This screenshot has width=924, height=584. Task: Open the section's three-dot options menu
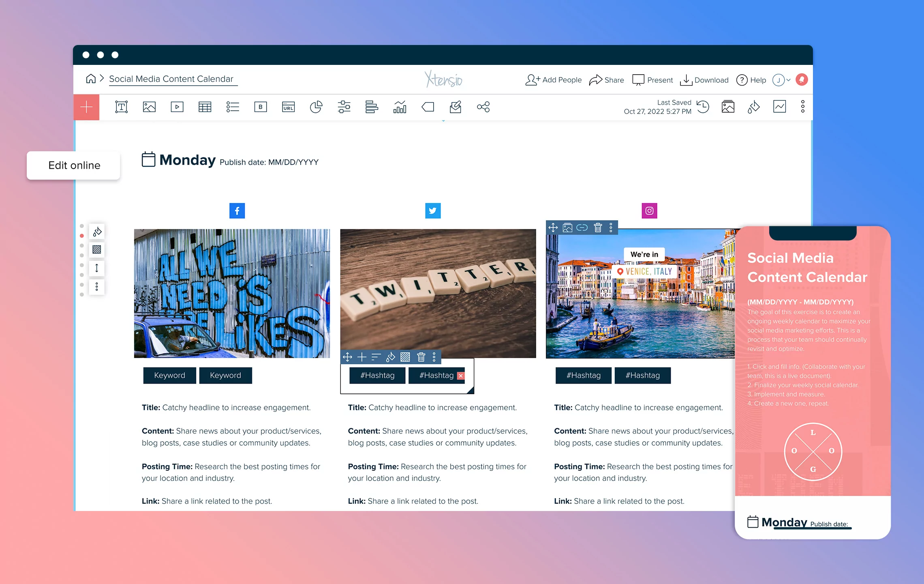(96, 287)
